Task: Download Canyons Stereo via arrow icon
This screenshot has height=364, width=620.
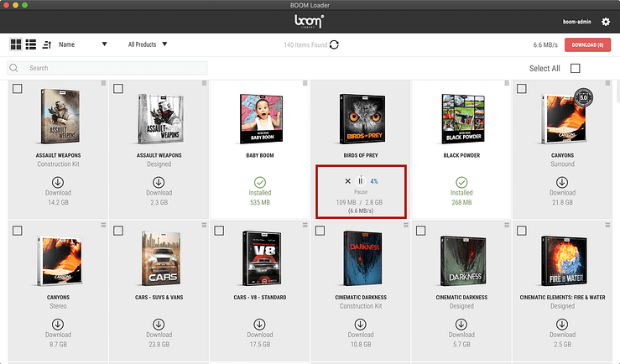Action: (58, 324)
